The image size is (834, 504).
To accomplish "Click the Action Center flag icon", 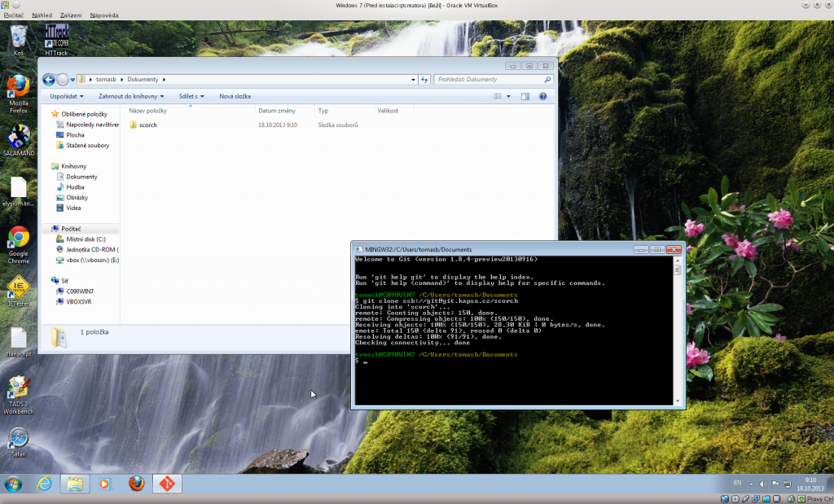I will (x=775, y=484).
